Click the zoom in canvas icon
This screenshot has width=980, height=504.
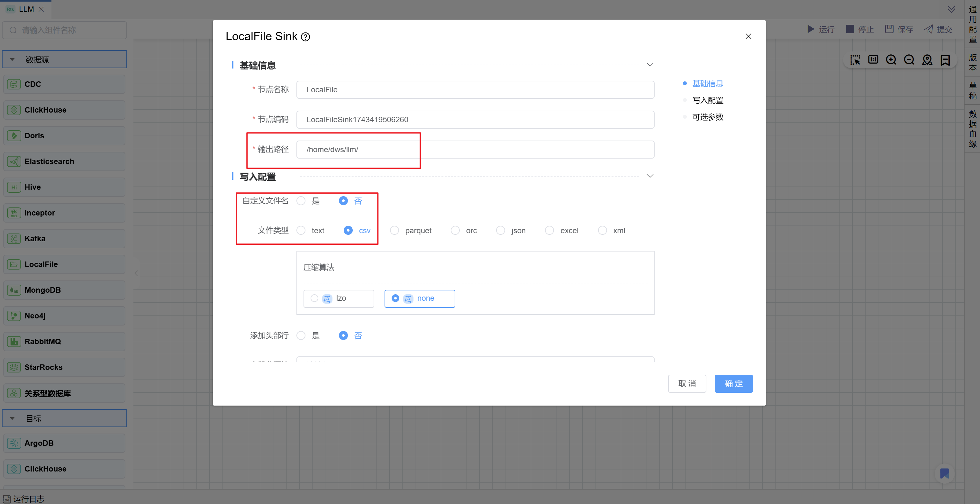click(891, 60)
